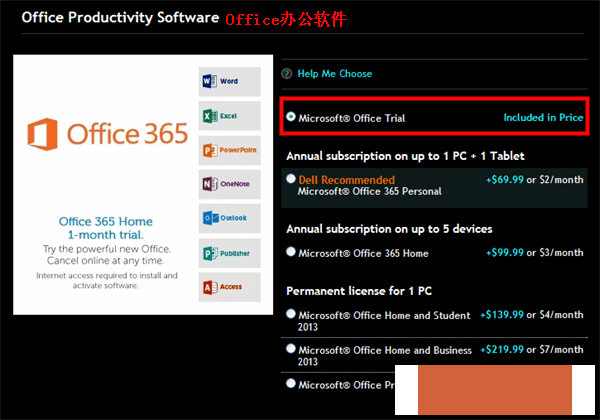The image size is (600, 420).
Task: Click 'Annual subscription on up to 5 devices' heading
Action: point(389,229)
